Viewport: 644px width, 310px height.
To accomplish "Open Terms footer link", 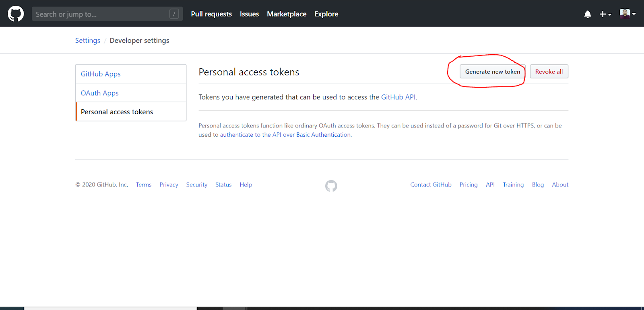I will (144, 185).
